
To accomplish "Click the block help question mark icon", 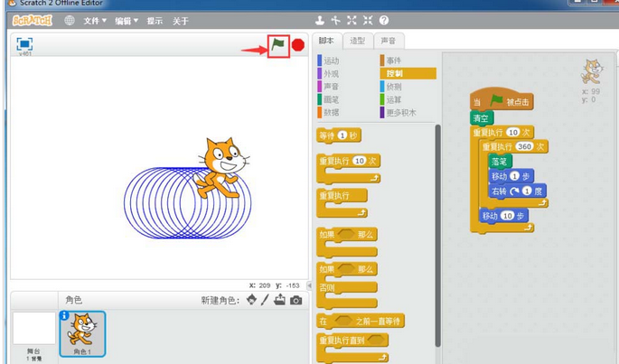I will pyautogui.click(x=384, y=20).
